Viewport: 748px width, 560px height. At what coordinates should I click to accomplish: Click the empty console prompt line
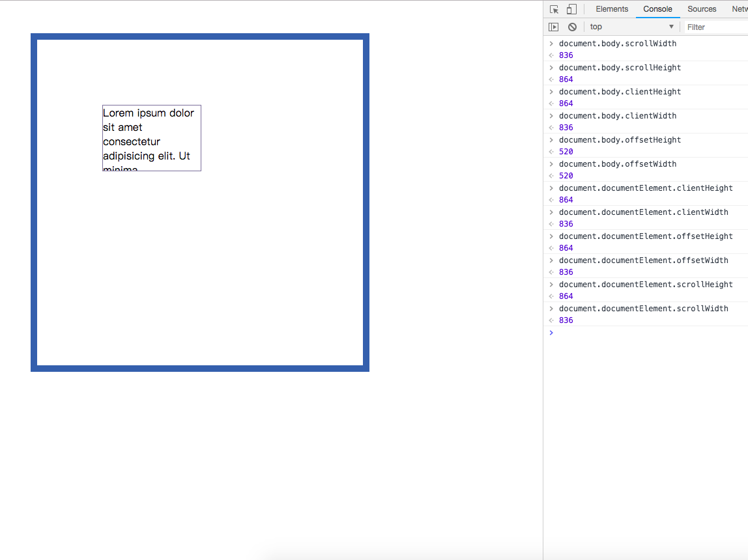[x=645, y=333]
